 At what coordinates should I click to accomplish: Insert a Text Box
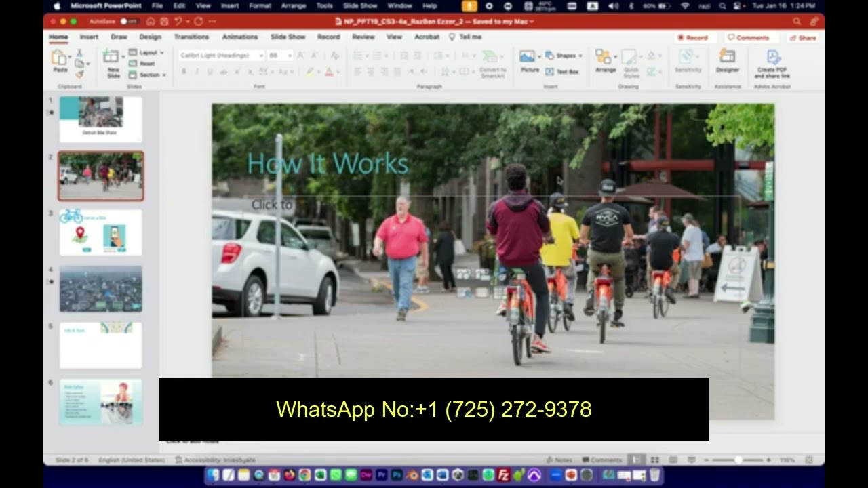[562, 71]
